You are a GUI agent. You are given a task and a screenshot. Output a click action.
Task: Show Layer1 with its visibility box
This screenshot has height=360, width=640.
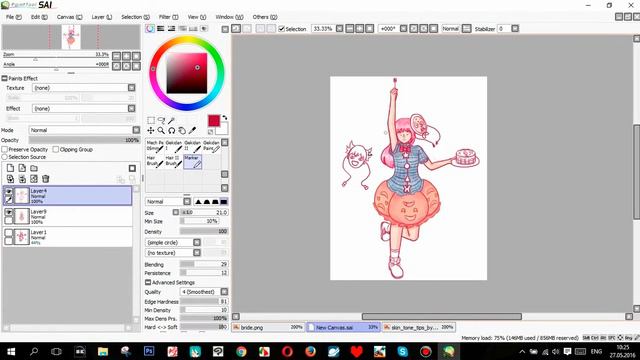[x=9, y=233]
